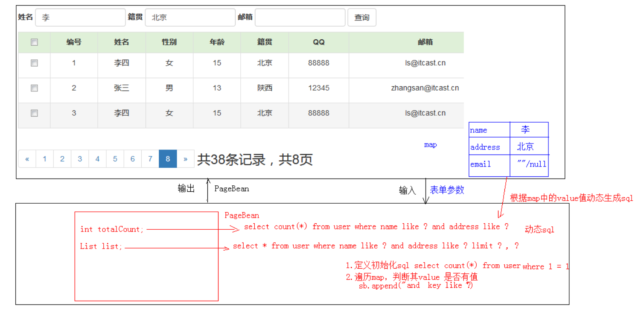The image size is (644, 319).
Task: Open pagination page 3
Action: point(80,159)
